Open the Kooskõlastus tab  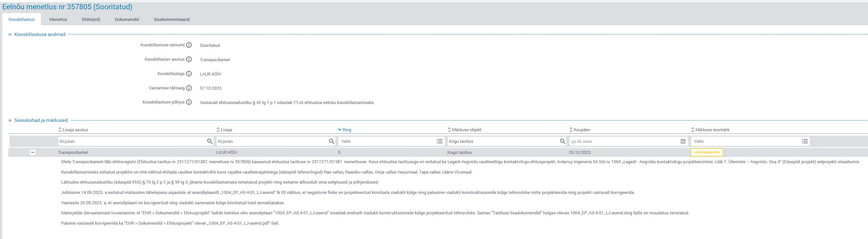click(x=22, y=20)
